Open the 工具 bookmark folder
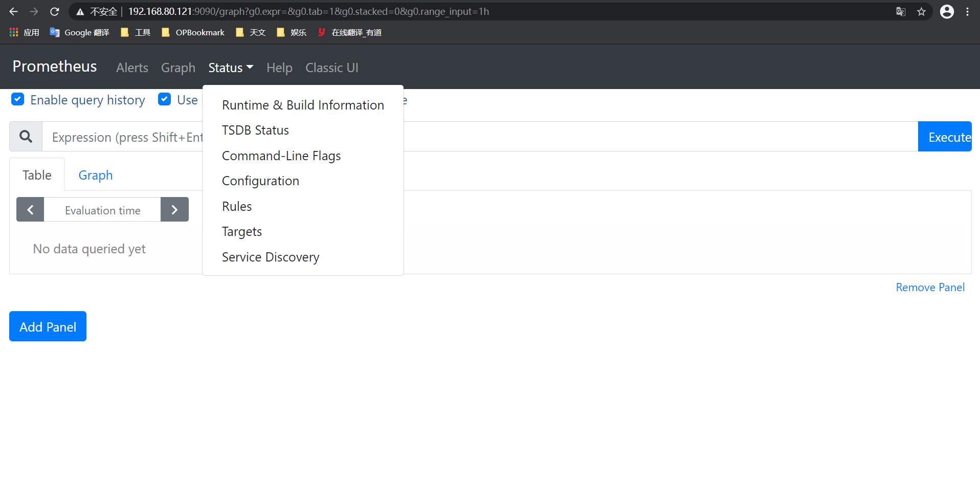The image size is (980, 502). tap(135, 32)
